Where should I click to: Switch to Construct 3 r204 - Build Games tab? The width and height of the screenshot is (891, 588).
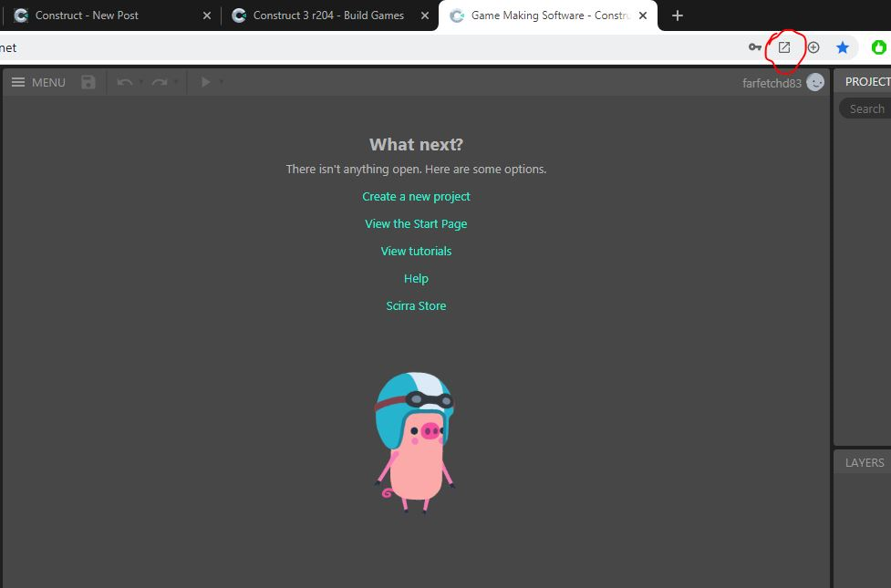[328, 15]
